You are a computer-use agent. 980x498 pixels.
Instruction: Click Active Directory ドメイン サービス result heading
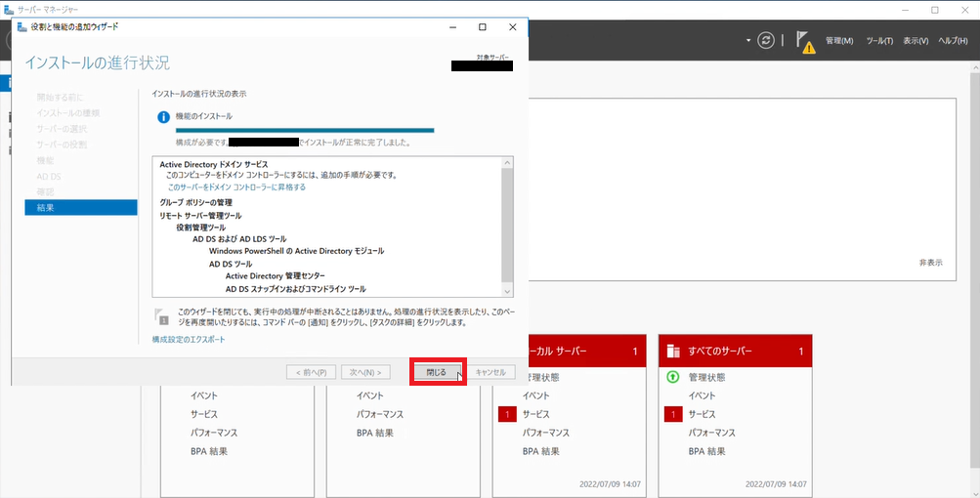tap(213, 164)
